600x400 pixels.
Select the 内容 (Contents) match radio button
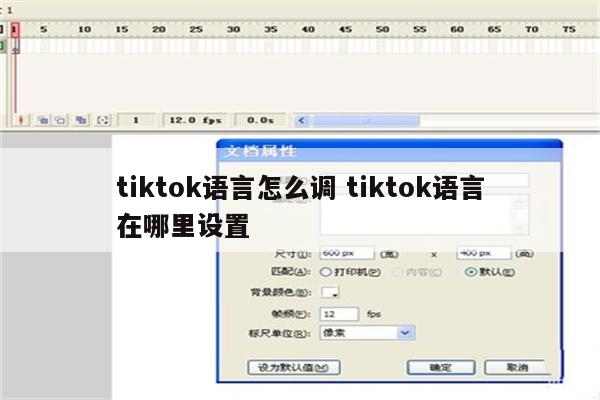point(398,272)
